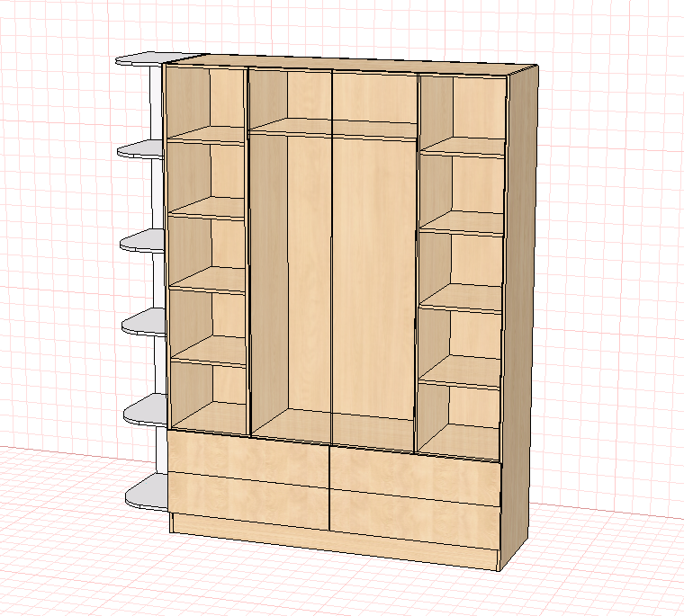This screenshot has width=684, height=616.
Task: Select the wardrobe's plinth board below the drawers
Action: [x=334, y=541]
